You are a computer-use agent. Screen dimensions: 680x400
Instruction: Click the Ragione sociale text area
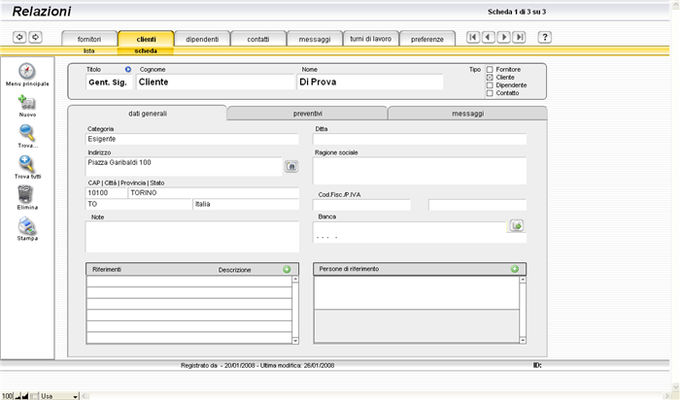tap(419, 171)
